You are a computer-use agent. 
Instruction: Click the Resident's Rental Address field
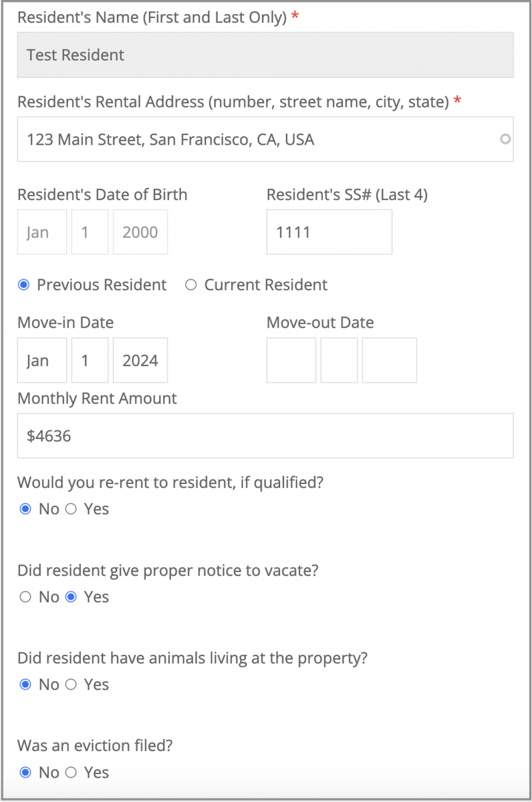point(265,139)
